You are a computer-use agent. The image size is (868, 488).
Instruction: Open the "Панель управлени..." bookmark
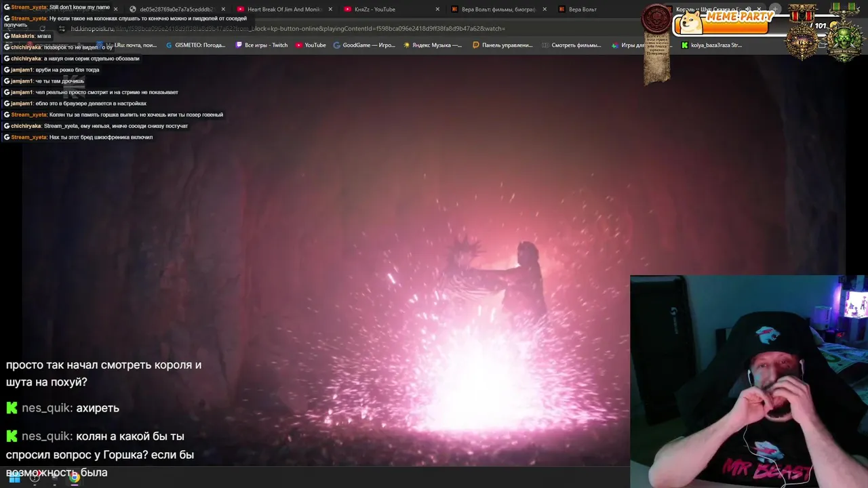point(502,45)
